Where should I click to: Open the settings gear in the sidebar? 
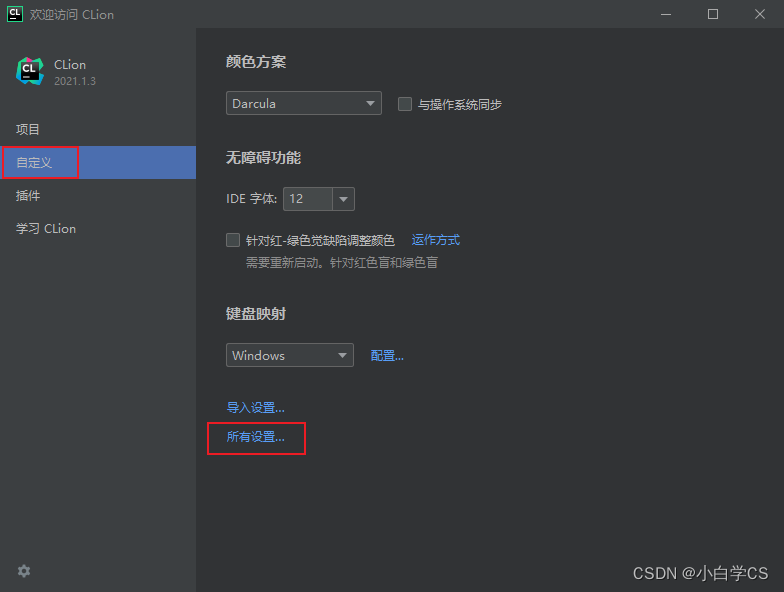pyautogui.click(x=24, y=571)
